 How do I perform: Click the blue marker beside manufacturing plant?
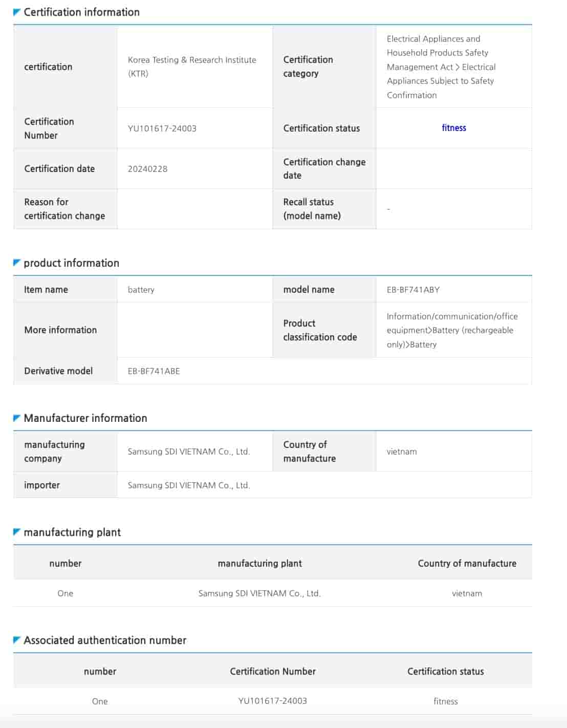tap(16, 532)
